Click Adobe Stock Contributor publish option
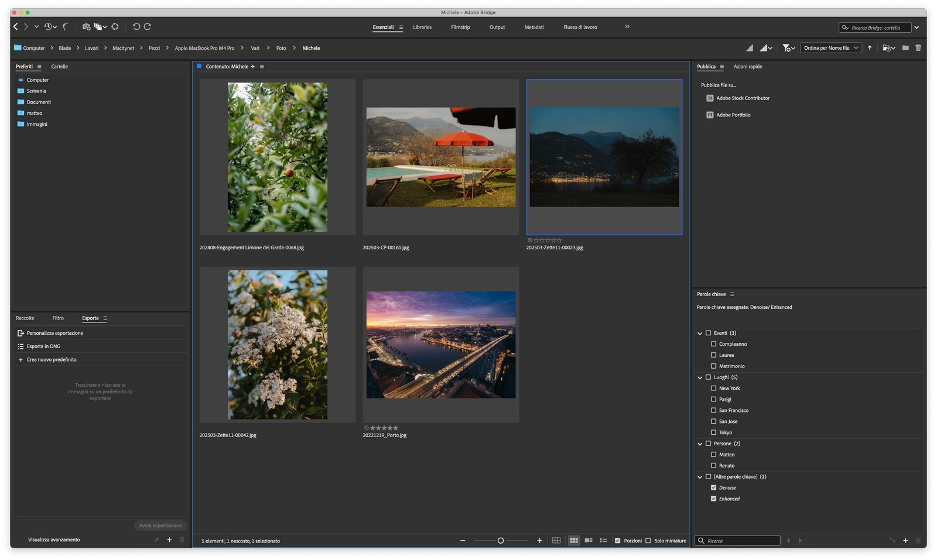Screen dimensions: 937x560 pos(743,98)
